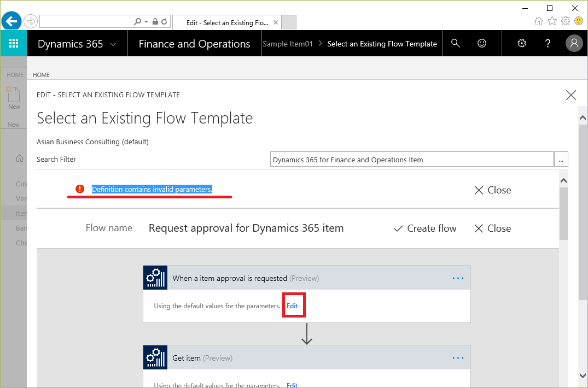The height and width of the screenshot is (388, 588).
Task: Close the error message banner
Action: click(492, 190)
